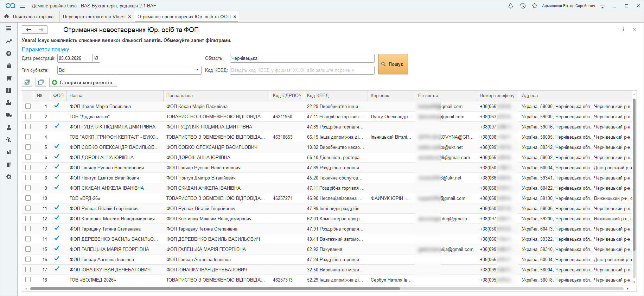Open the notifications bell icon
Image resolution: width=644 pixels, height=296 pixels.
click(511, 6)
